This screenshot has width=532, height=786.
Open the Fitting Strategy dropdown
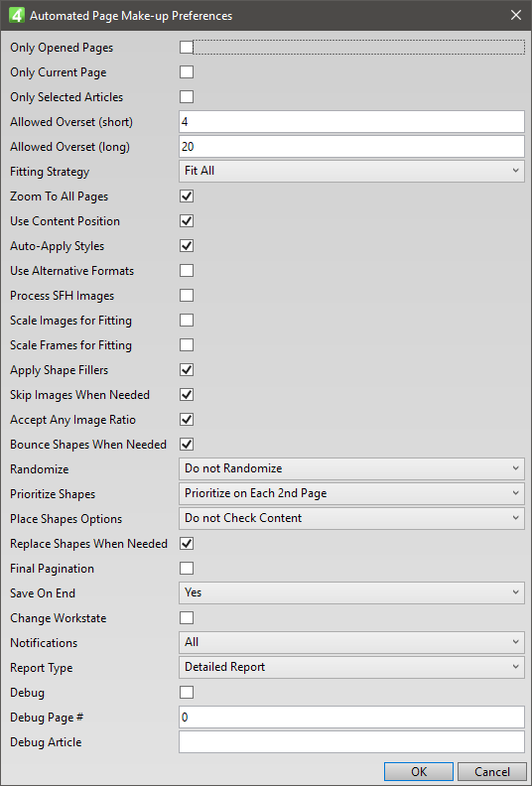pos(351,171)
